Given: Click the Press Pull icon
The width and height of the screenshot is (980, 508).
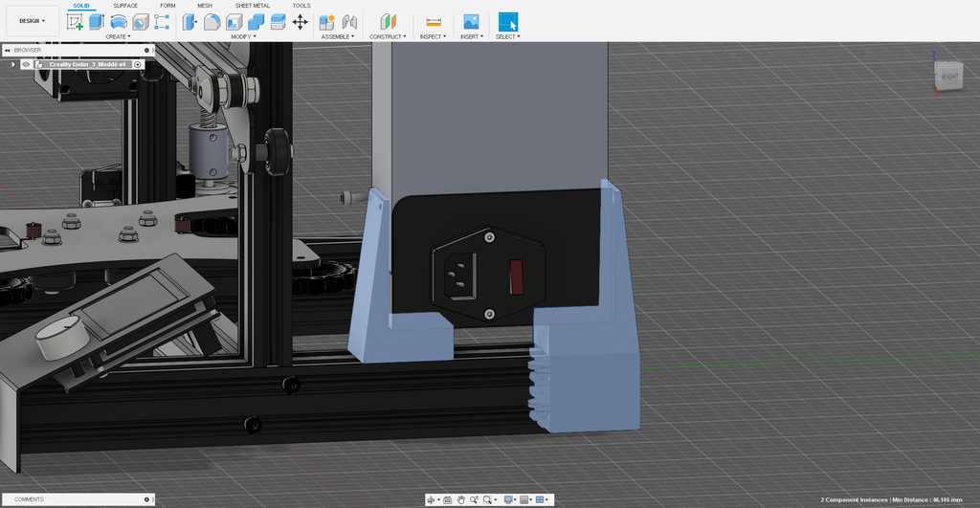Looking at the screenshot, I should [x=189, y=21].
